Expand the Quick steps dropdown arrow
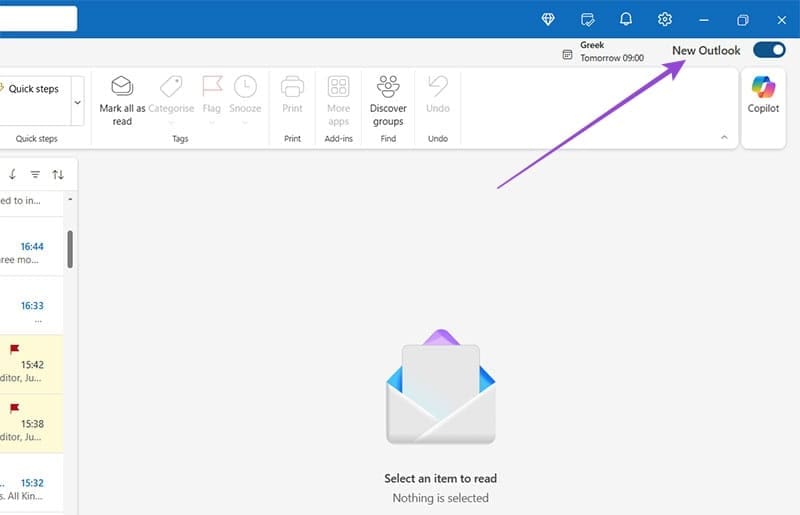The width and height of the screenshot is (800, 515). (x=78, y=102)
